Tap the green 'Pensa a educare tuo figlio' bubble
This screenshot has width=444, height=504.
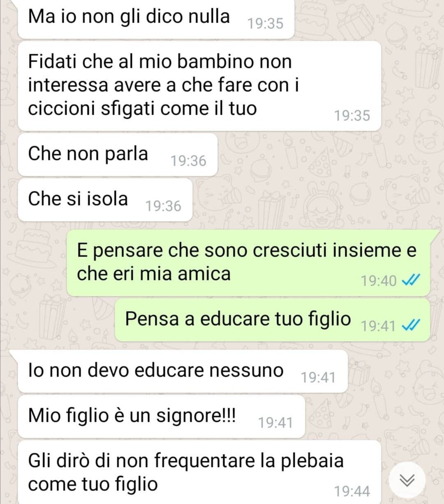[x=272, y=320]
